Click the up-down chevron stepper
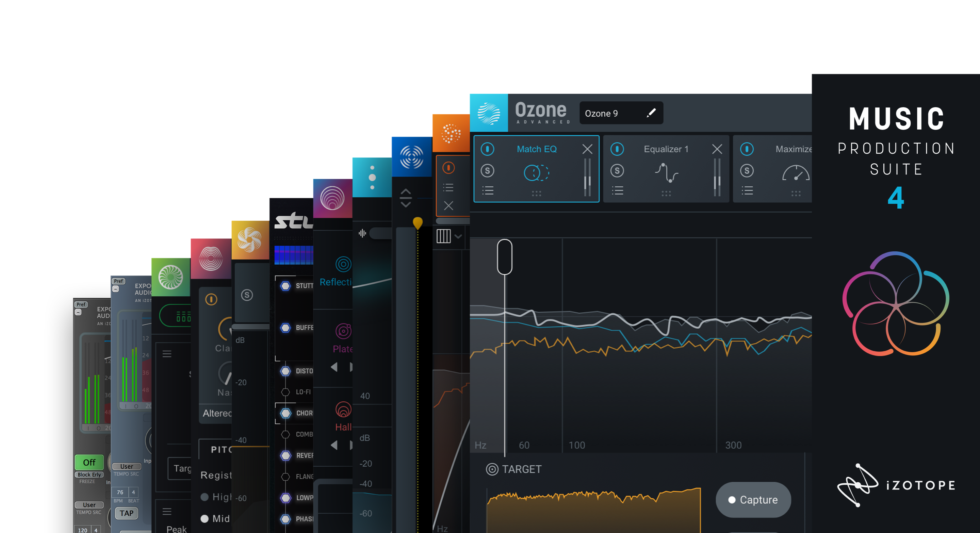 [x=406, y=198]
